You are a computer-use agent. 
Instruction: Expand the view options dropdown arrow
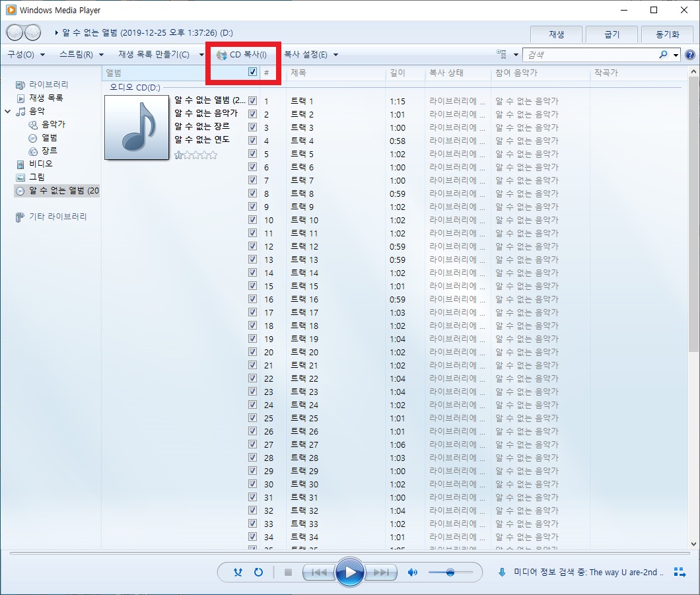[x=516, y=54]
